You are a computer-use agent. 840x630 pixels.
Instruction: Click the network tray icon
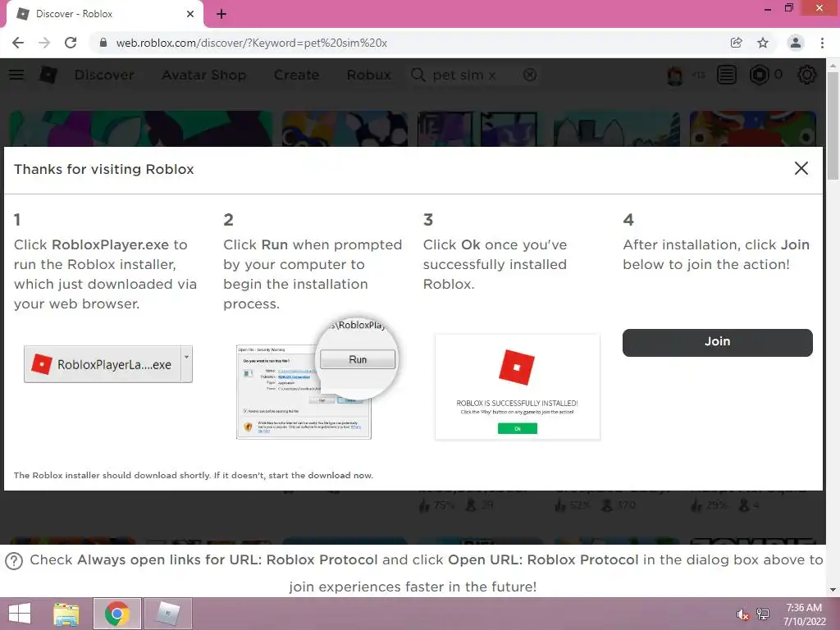click(763, 614)
